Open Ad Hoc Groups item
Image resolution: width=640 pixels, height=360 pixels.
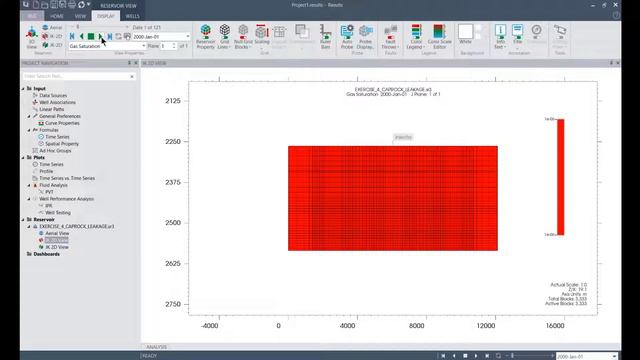point(55,151)
